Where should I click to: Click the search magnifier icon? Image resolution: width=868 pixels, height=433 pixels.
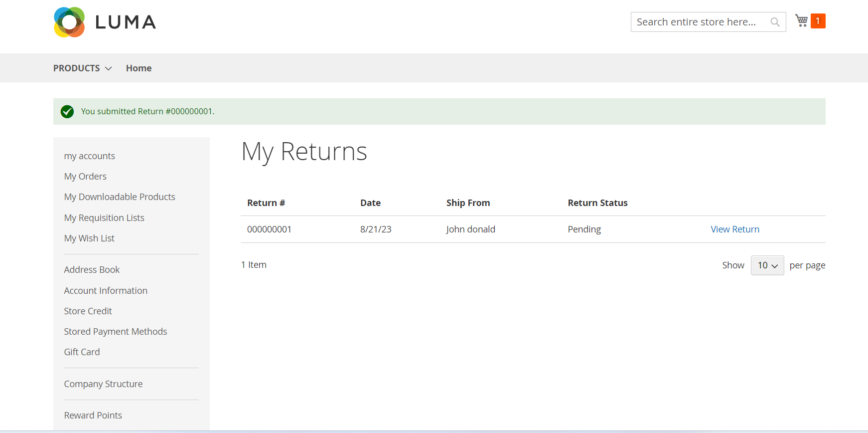click(775, 22)
